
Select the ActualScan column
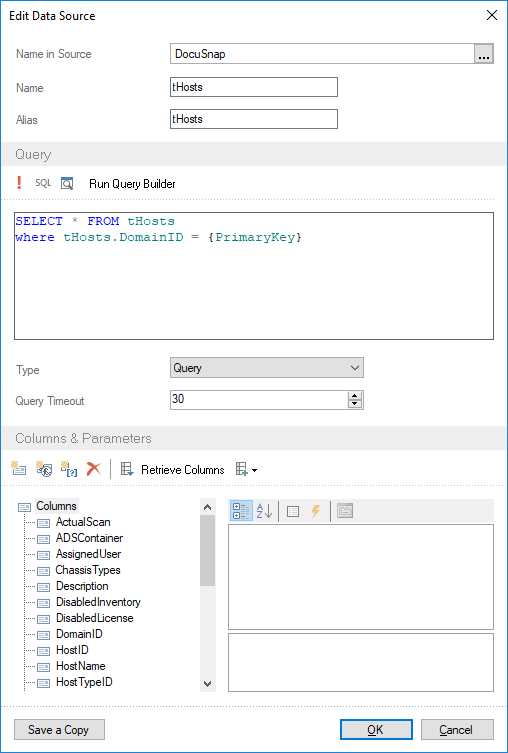click(83, 522)
